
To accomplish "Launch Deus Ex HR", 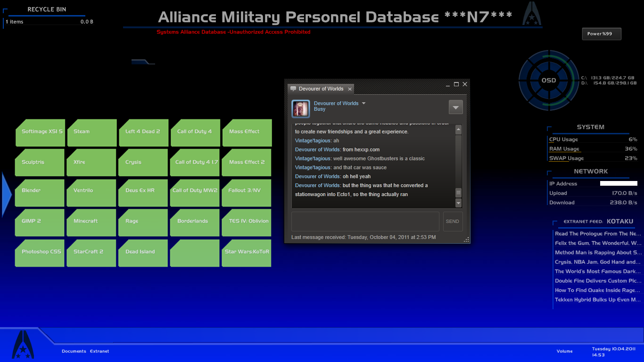I will tap(143, 193).
